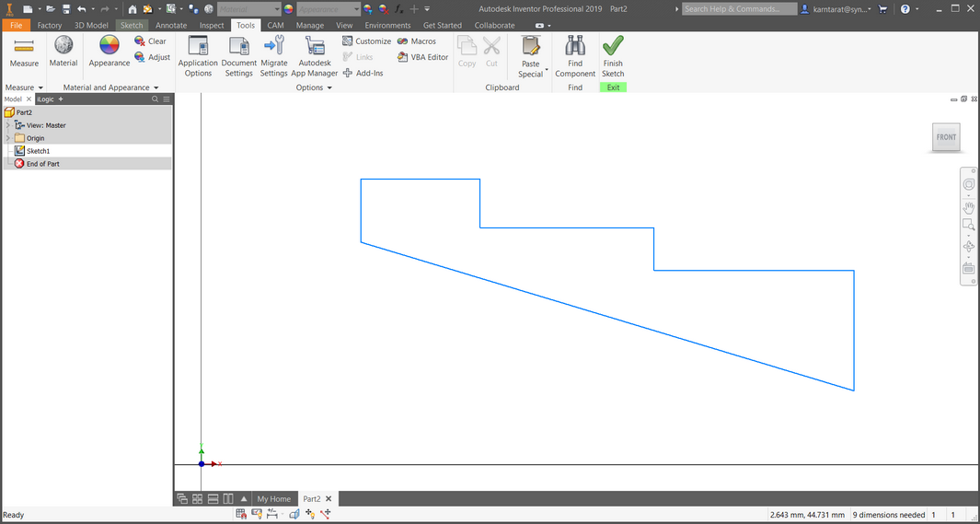Click Customize in Options panel
This screenshot has width=980, height=524.
367,41
